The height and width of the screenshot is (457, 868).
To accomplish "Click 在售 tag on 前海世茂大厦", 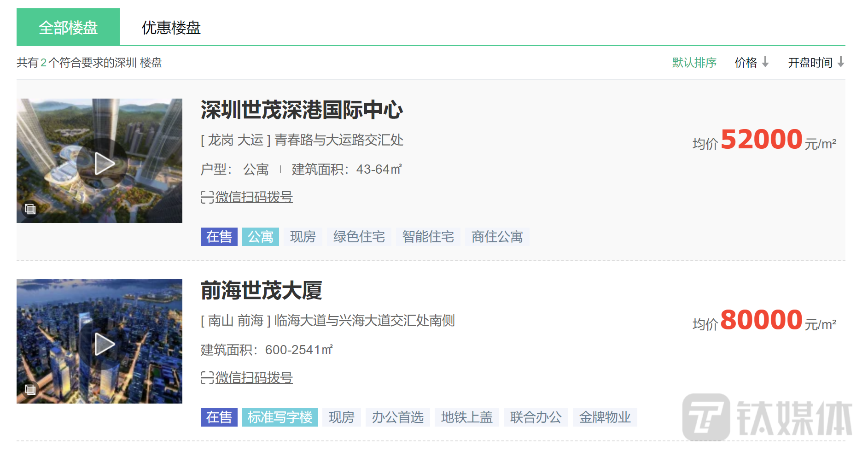I will [219, 417].
